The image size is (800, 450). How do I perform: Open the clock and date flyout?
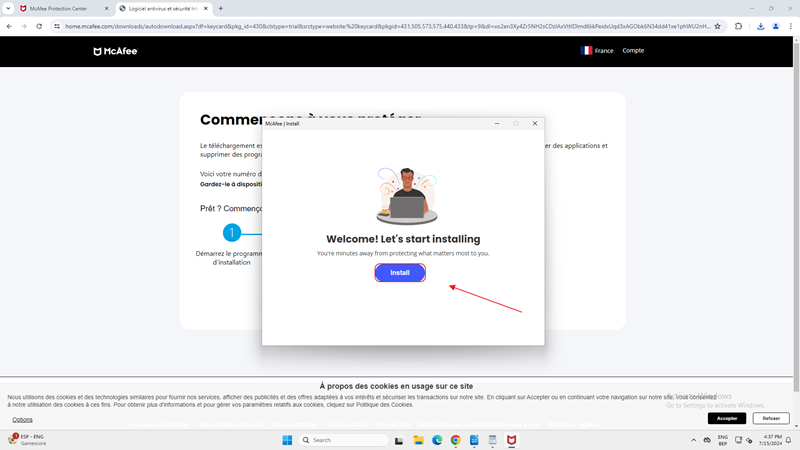point(770,440)
